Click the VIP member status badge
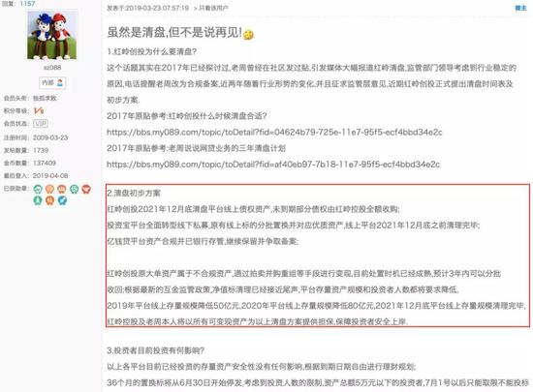The width and height of the screenshot is (533, 392). pyautogui.click(x=41, y=124)
